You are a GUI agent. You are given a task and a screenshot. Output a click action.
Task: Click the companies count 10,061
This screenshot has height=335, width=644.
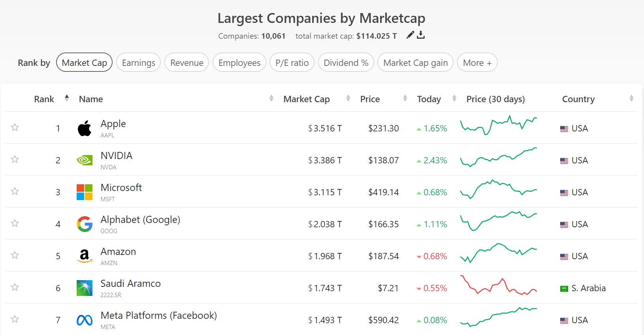[x=273, y=36]
